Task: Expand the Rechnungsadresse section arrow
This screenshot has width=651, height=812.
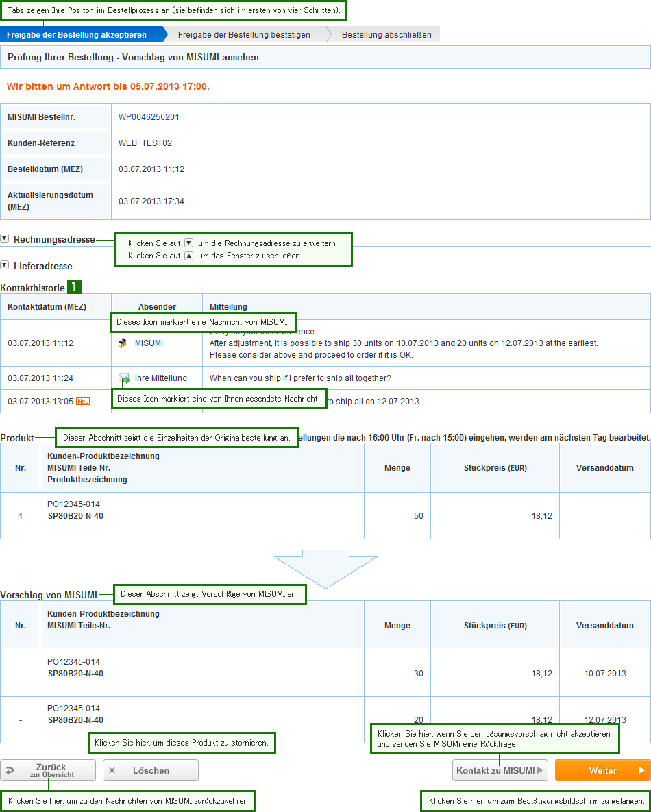Action: tap(5, 238)
